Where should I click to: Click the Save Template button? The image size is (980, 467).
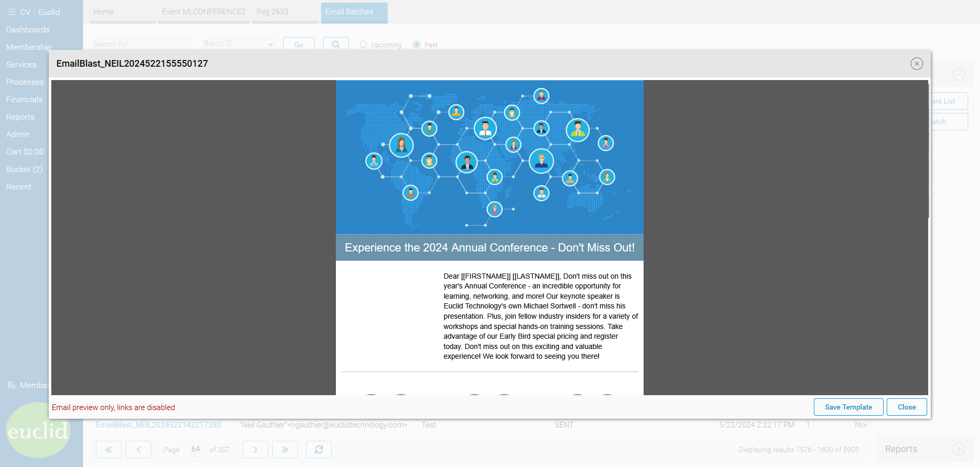pos(848,407)
